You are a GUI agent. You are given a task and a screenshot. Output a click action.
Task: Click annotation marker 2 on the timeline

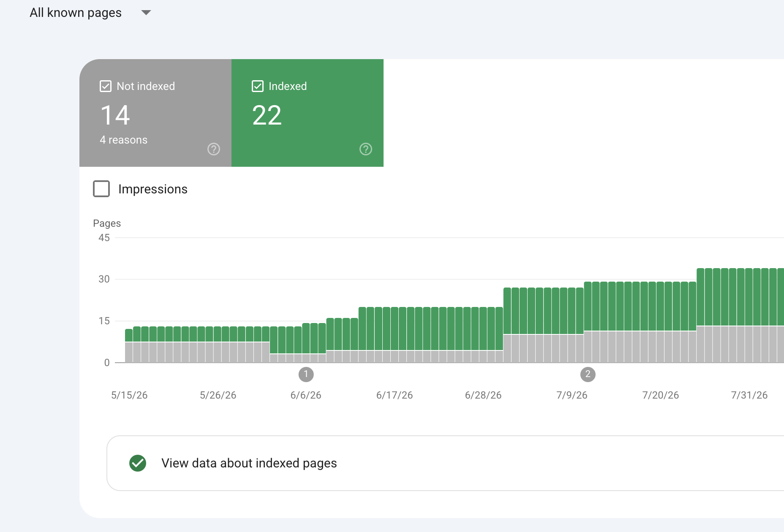pos(588,374)
